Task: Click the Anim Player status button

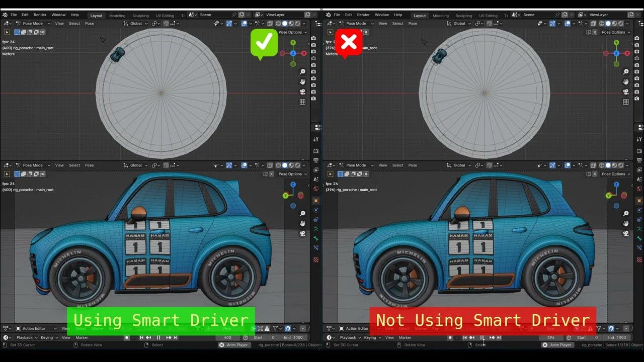Action: click(x=234, y=345)
